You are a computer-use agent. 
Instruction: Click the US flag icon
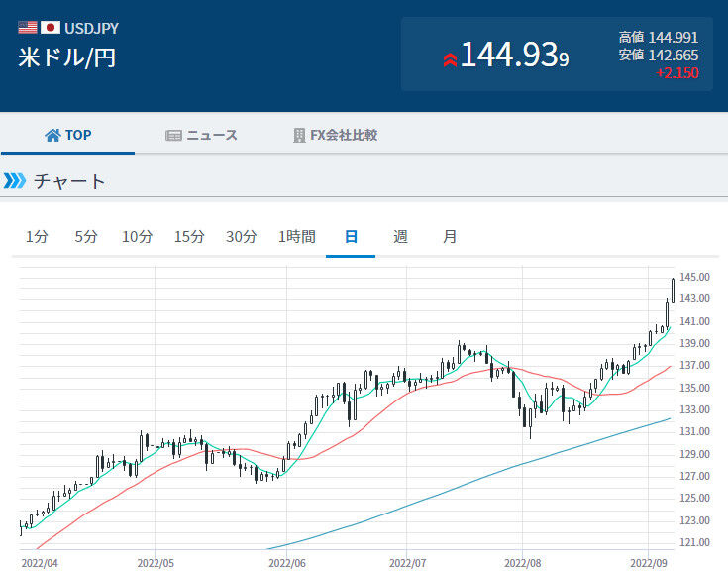(x=28, y=28)
